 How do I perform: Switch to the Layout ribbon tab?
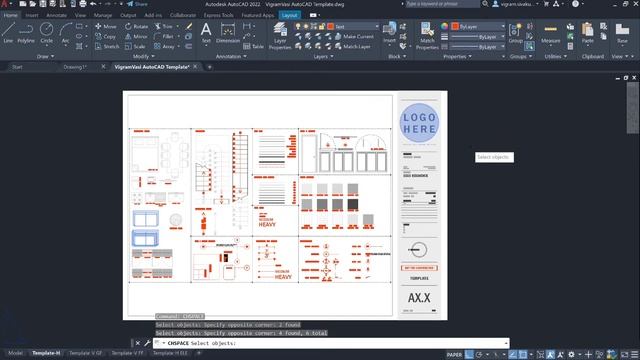tap(289, 15)
